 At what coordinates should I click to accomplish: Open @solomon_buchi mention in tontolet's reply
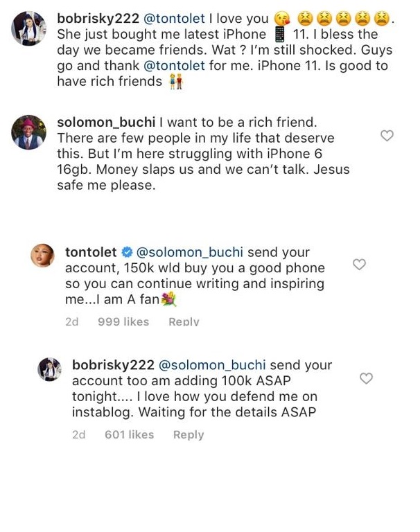pos(190,253)
